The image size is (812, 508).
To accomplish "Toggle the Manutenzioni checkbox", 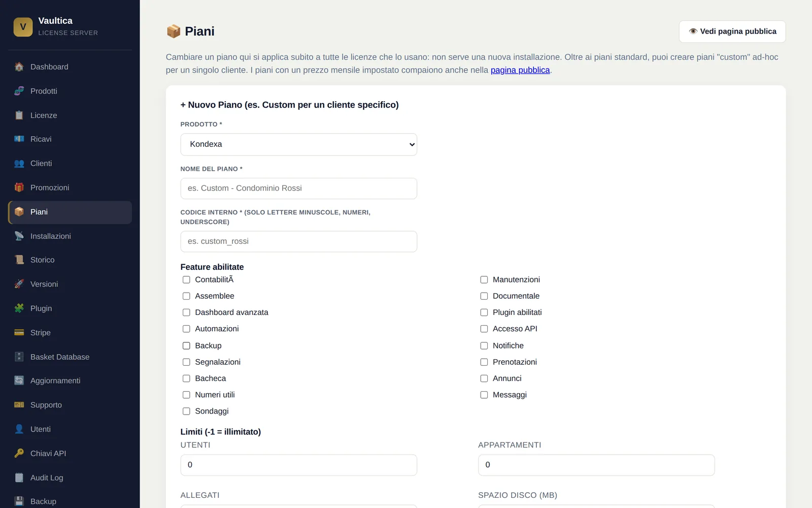I will (x=484, y=280).
